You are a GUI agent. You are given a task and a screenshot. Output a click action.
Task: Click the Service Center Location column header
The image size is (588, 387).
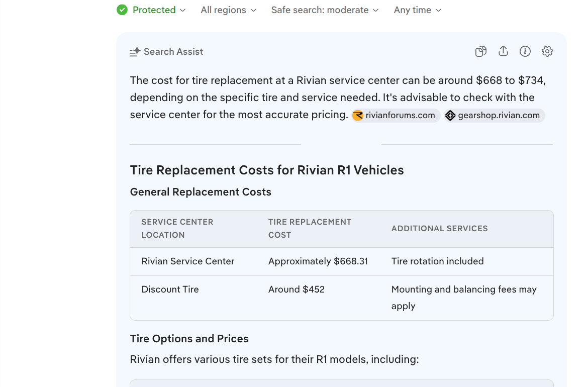coord(177,228)
